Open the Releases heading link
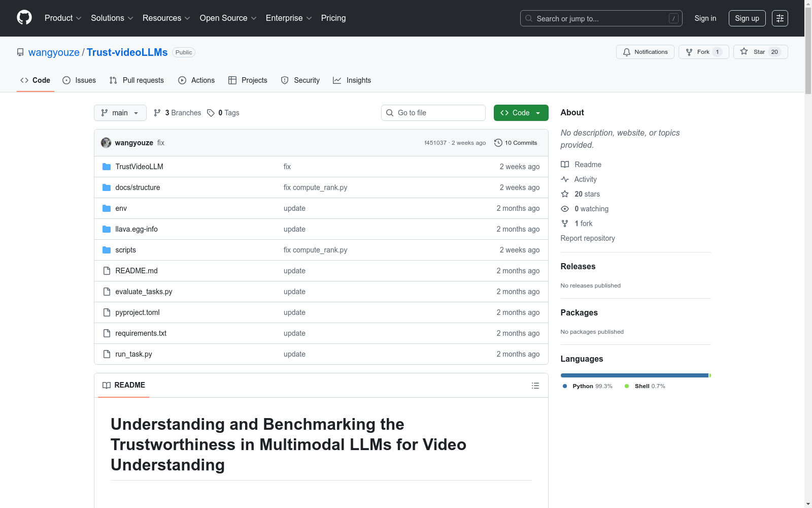The image size is (812, 508). click(x=578, y=266)
